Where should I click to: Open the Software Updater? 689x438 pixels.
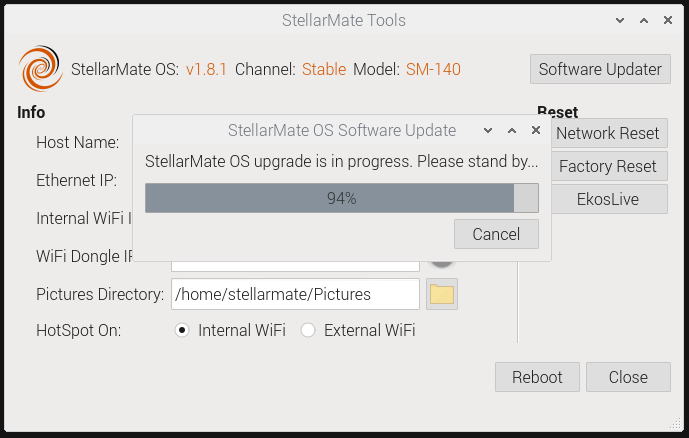coord(600,69)
